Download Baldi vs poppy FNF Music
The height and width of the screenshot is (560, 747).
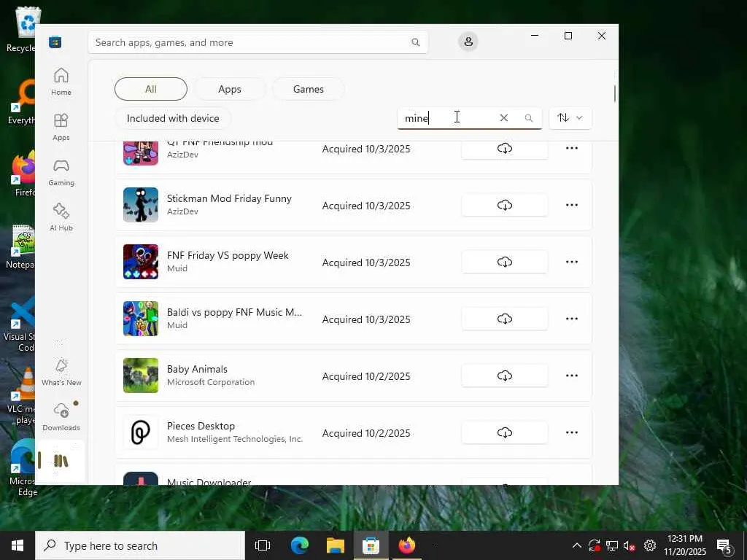tap(505, 319)
